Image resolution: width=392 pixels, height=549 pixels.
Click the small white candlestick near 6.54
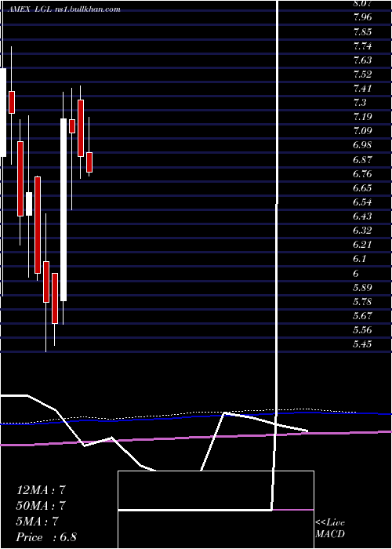[29, 204]
